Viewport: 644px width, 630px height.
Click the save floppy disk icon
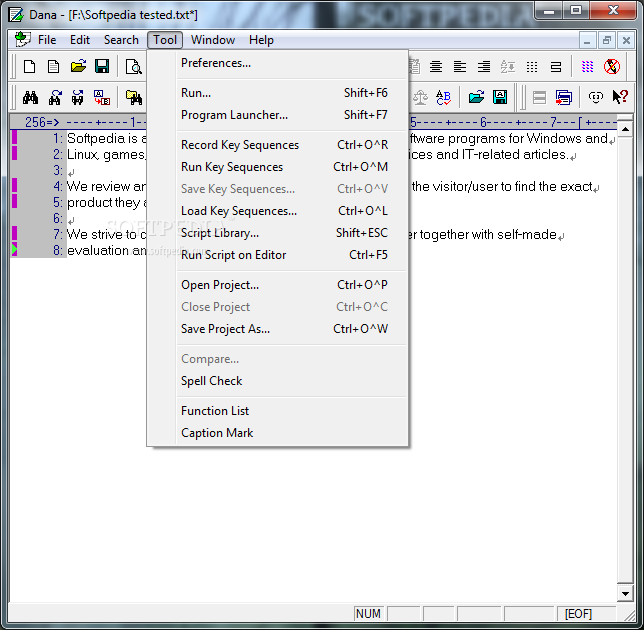click(x=102, y=67)
